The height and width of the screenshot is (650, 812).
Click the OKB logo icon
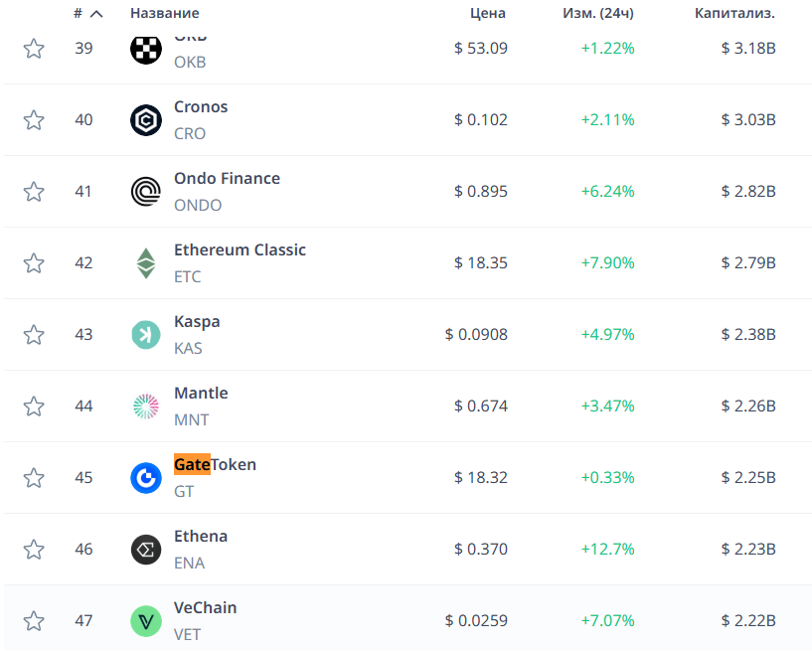(x=146, y=49)
